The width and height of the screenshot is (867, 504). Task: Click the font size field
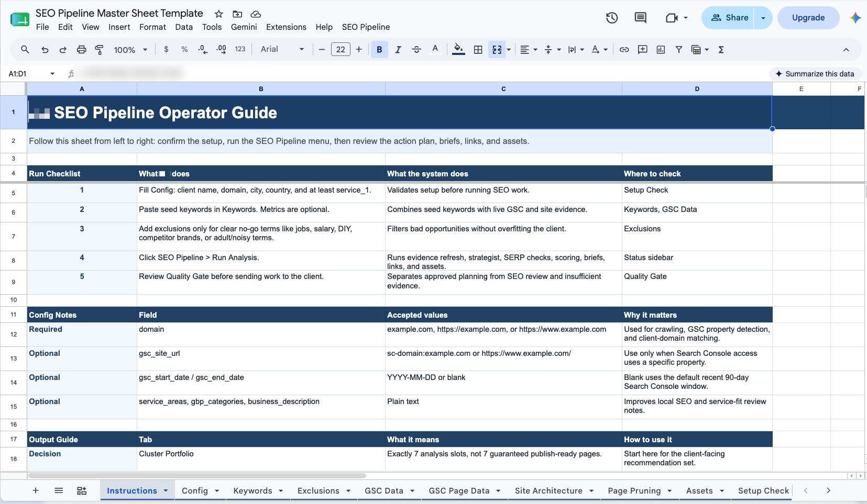(341, 50)
